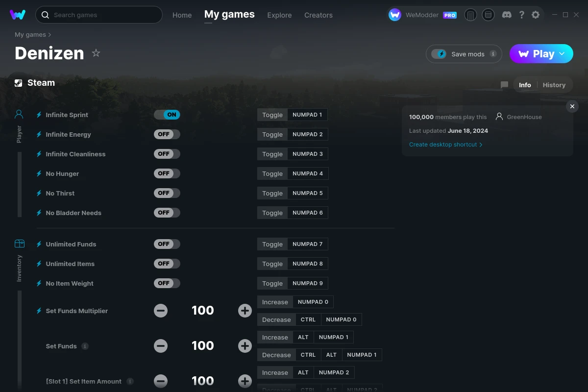Select the Inventory section icon in sidebar
Viewport: 588px width, 392px height.
coord(19,243)
